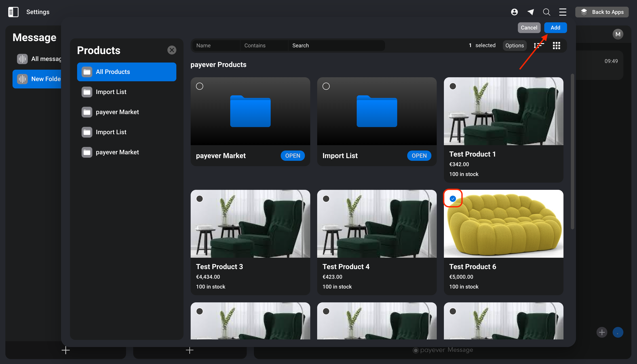Close the Products panel with X

pos(172,50)
